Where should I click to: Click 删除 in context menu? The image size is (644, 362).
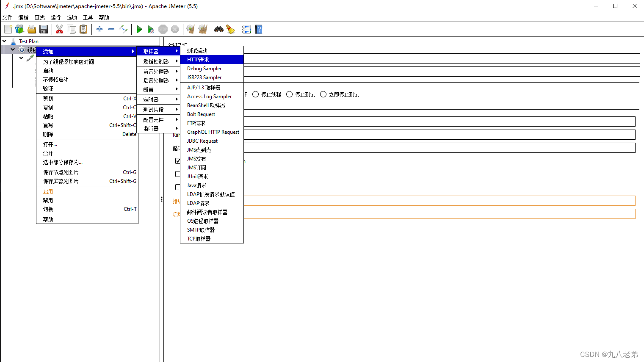pyautogui.click(x=87, y=134)
